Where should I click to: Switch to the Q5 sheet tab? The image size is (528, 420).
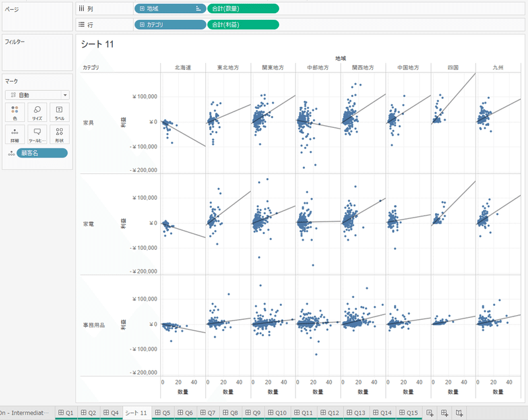[163, 413]
